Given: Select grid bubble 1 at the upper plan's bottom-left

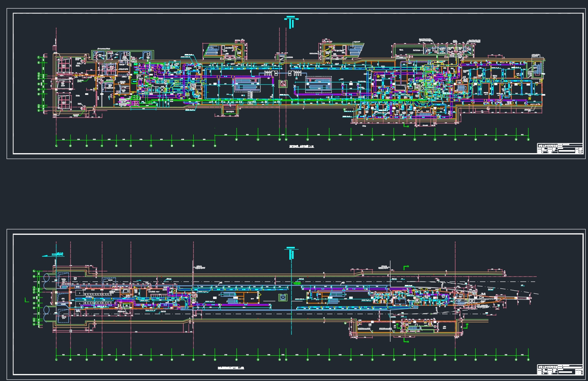Looking at the screenshot, I should 56,146.
